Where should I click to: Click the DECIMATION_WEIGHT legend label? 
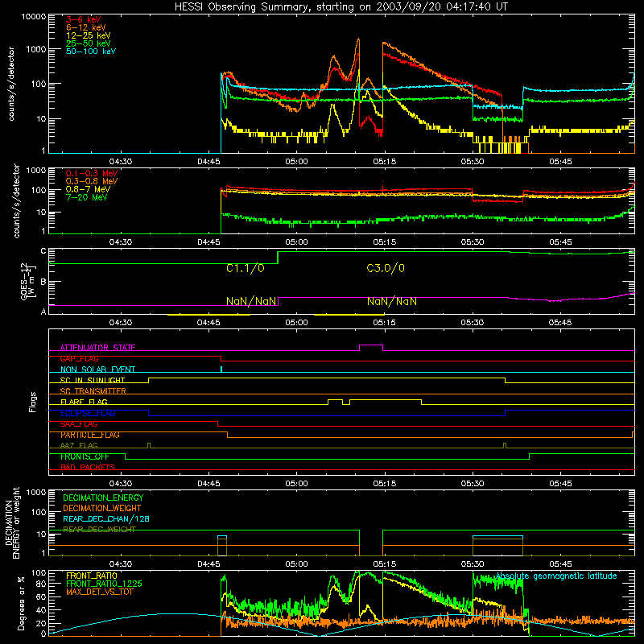point(102,508)
